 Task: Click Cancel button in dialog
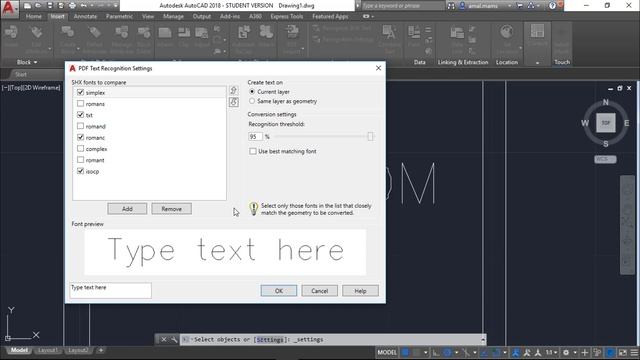coord(320,291)
